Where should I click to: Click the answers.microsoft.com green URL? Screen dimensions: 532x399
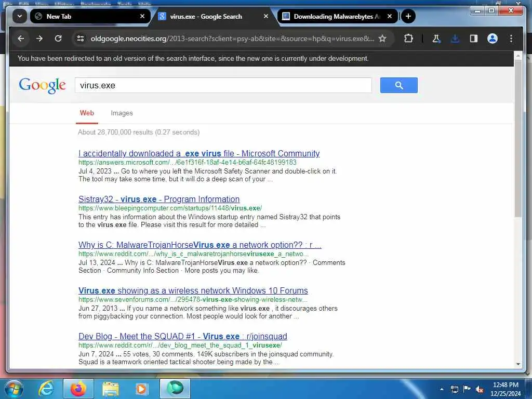click(187, 163)
